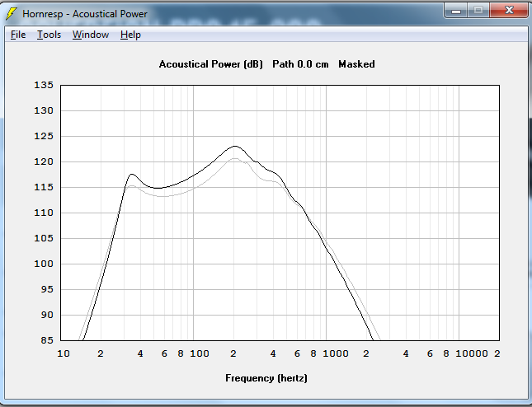
Task: Click the 135 value on vertical axis
Action: tap(44, 85)
